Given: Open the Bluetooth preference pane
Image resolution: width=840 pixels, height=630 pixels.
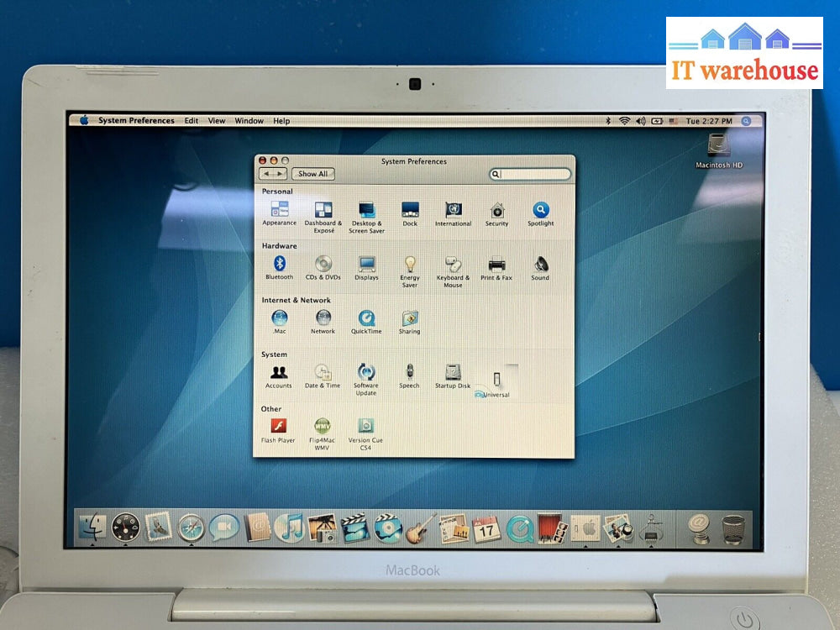Looking at the screenshot, I should 280,264.
